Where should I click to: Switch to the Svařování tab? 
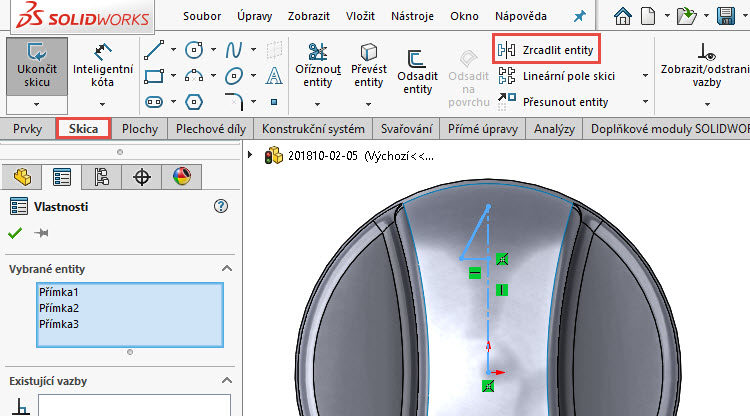[406, 129]
